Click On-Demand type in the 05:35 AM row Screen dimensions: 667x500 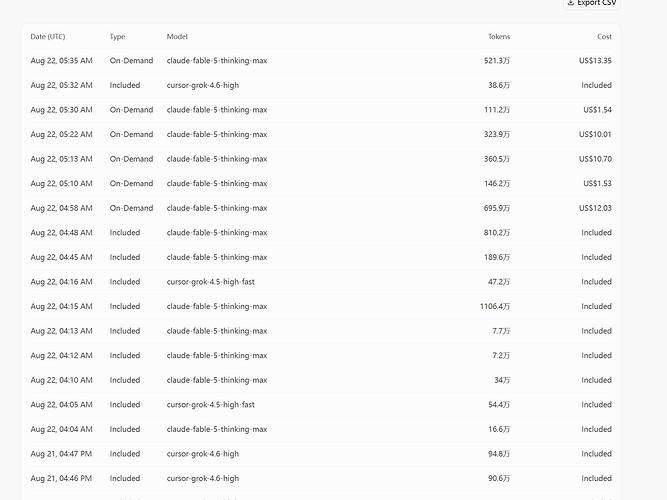pyautogui.click(x=131, y=61)
